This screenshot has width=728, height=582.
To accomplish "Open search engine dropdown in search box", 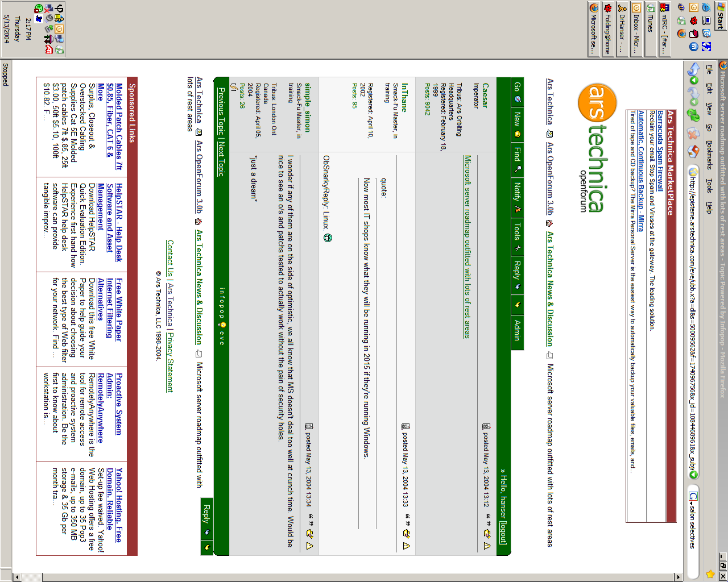I will coord(693,497).
